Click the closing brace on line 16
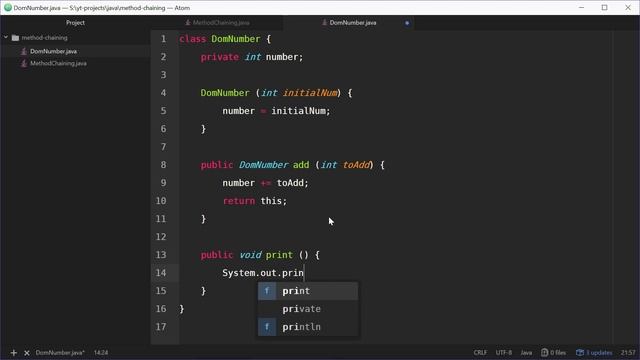This screenshot has width=640, height=360. point(182,309)
